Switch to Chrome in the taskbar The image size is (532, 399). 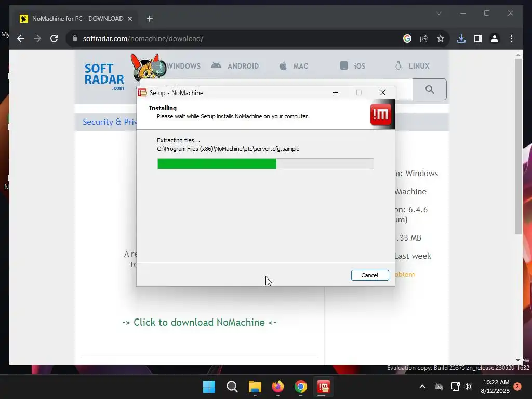301,387
